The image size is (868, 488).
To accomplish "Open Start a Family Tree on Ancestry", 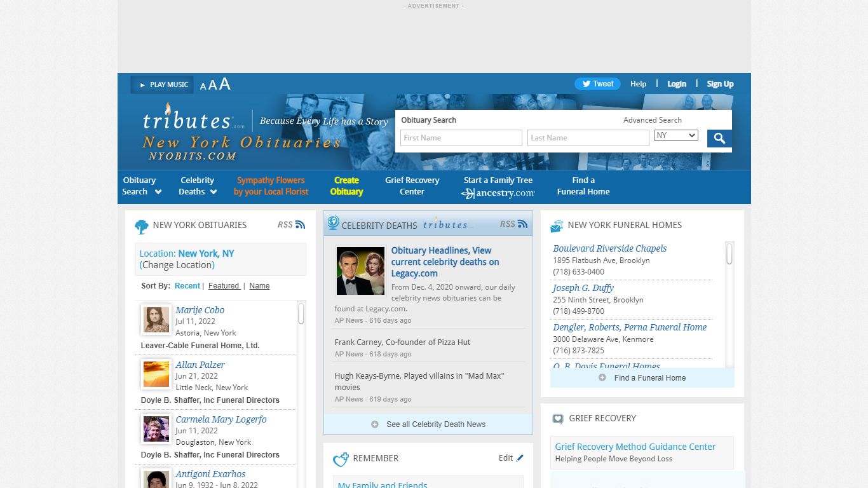I will pyautogui.click(x=498, y=187).
